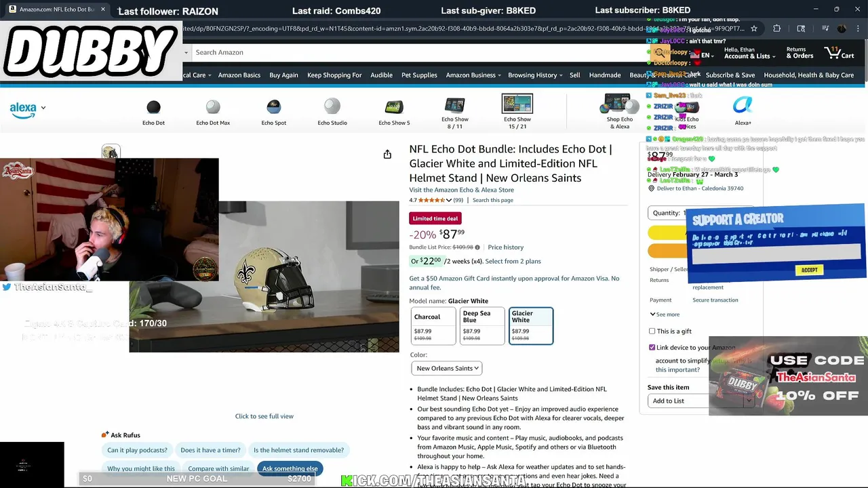The width and height of the screenshot is (868, 488).
Task: Open Audible in nav bar
Action: 381,75
